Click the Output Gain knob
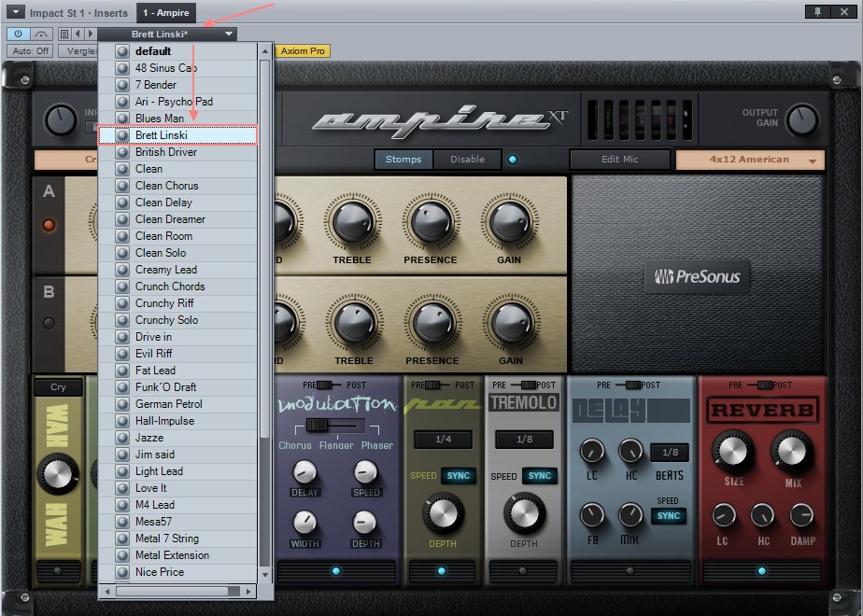The height and width of the screenshot is (616, 863). 802,119
